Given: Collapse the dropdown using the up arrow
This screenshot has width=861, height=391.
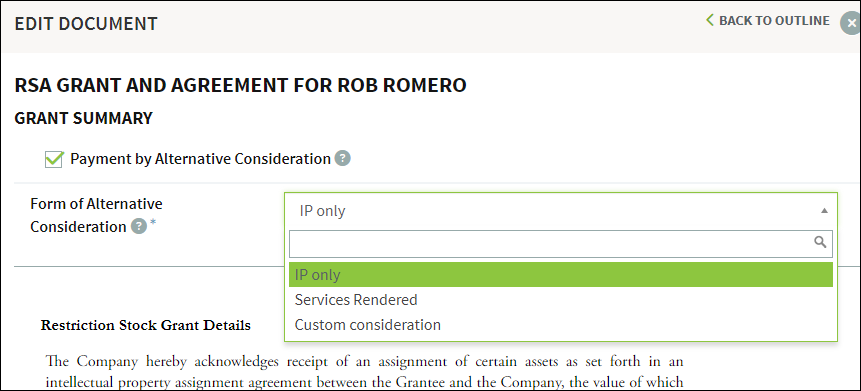Looking at the screenshot, I should [x=824, y=210].
